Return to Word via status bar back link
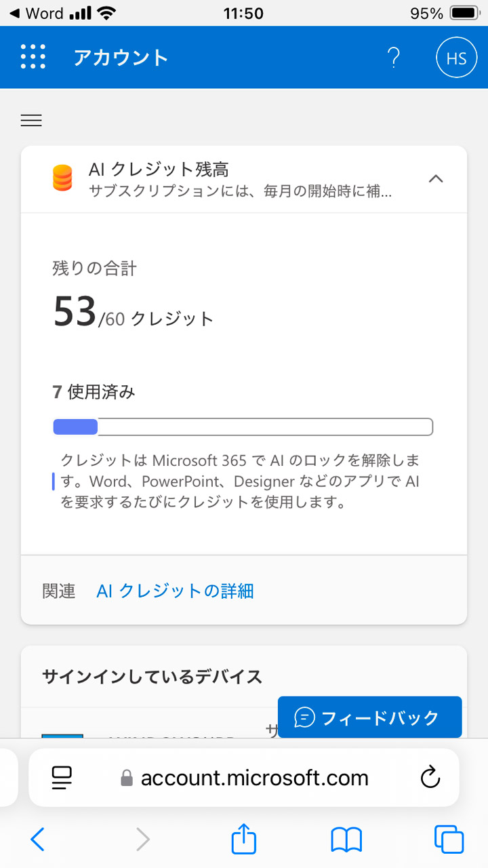This screenshot has width=488, height=868. [x=36, y=13]
